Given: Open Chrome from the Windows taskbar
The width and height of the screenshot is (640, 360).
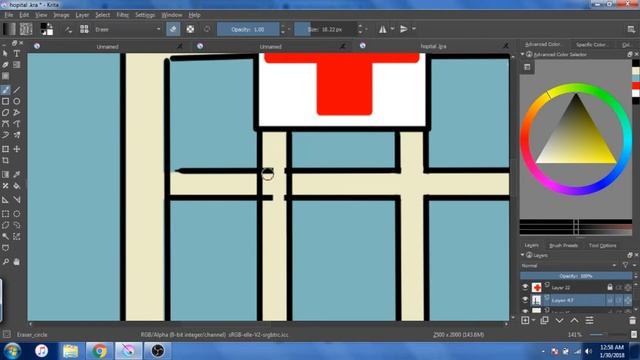Looking at the screenshot, I should click(99, 351).
